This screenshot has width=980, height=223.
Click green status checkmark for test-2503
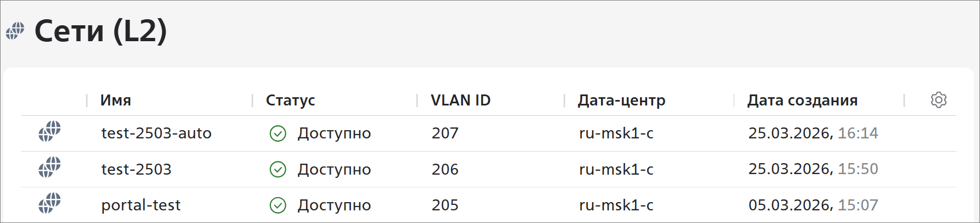coord(278,169)
